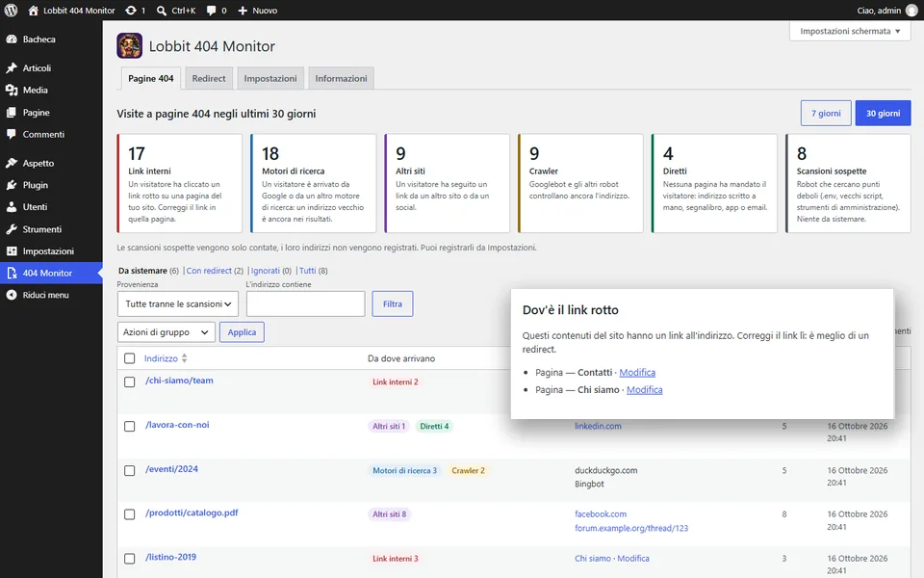This screenshot has width=924, height=578.
Task: Open the /prodotti/catalogo.pdf address link
Action: [192, 512]
